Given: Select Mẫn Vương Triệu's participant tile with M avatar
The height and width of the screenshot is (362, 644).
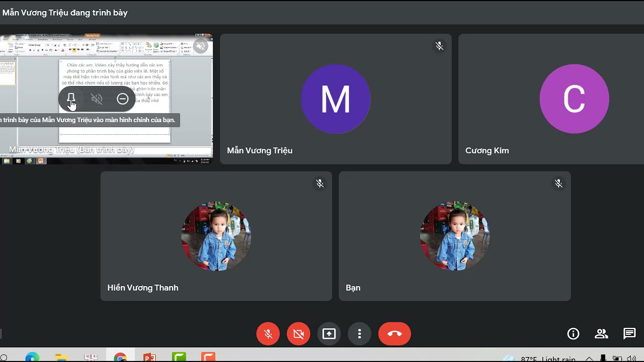Looking at the screenshot, I should coord(336,99).
